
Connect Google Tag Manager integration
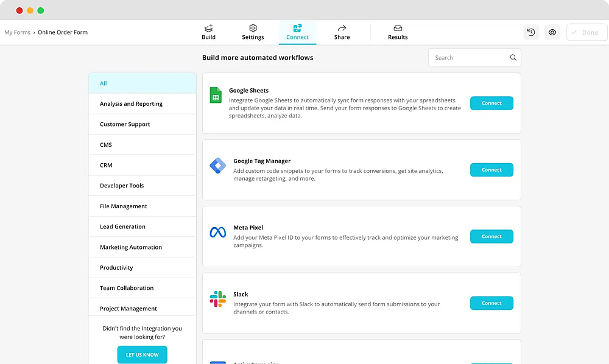491,170
